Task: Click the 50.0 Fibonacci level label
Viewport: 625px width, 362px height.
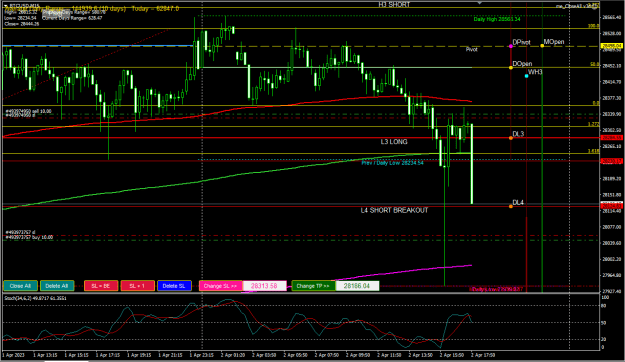Action: 594,64
